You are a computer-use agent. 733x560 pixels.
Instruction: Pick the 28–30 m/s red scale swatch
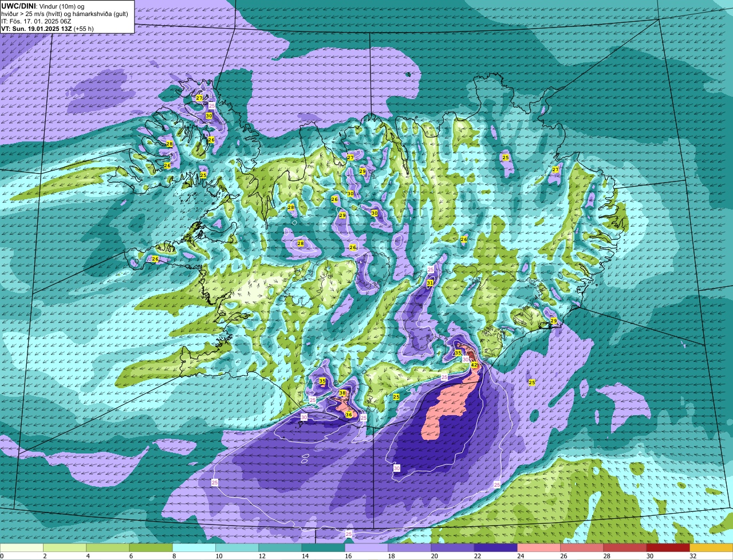coord(625,547)
